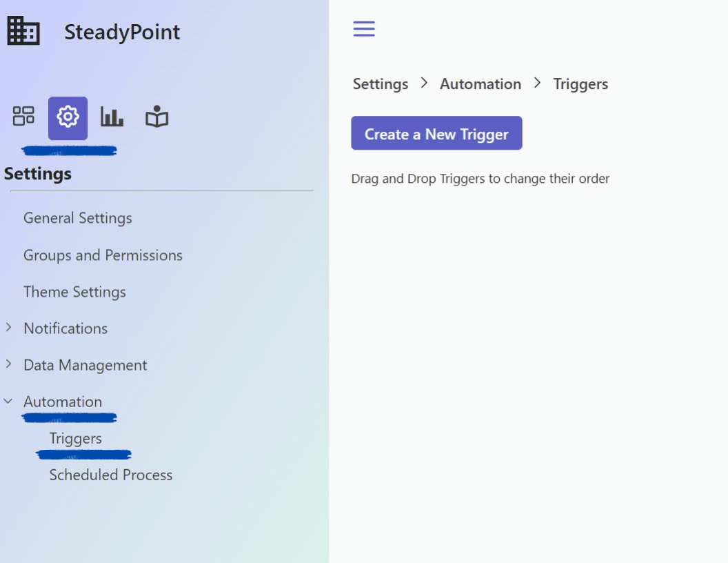
Task: Toggle the hamburger menu icon
Action: (364, 29)
